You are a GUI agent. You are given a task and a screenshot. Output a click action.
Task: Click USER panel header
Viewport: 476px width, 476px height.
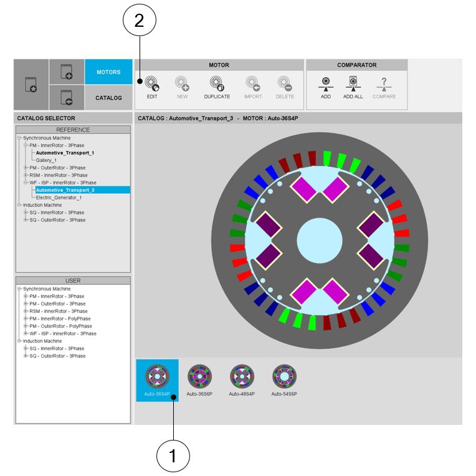(73, 280)
